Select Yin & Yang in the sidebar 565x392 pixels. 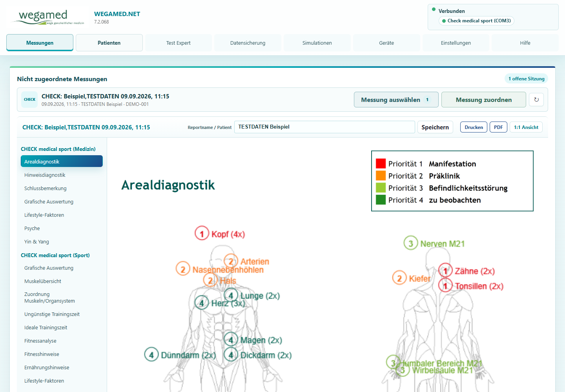coord(62,241)
